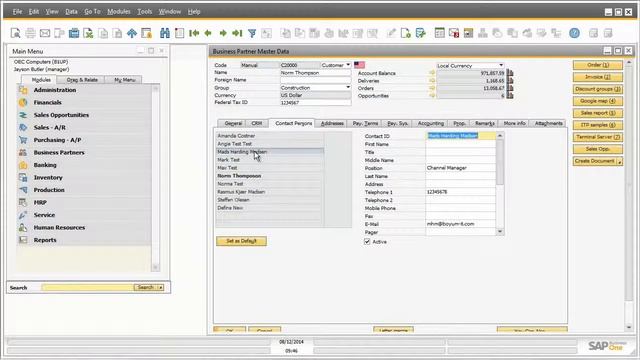Screen dimensions: 640x360
Task: Click the blue fax/briefcase toolbar icon
Action: pyautogui.click(x=74, y=33)
